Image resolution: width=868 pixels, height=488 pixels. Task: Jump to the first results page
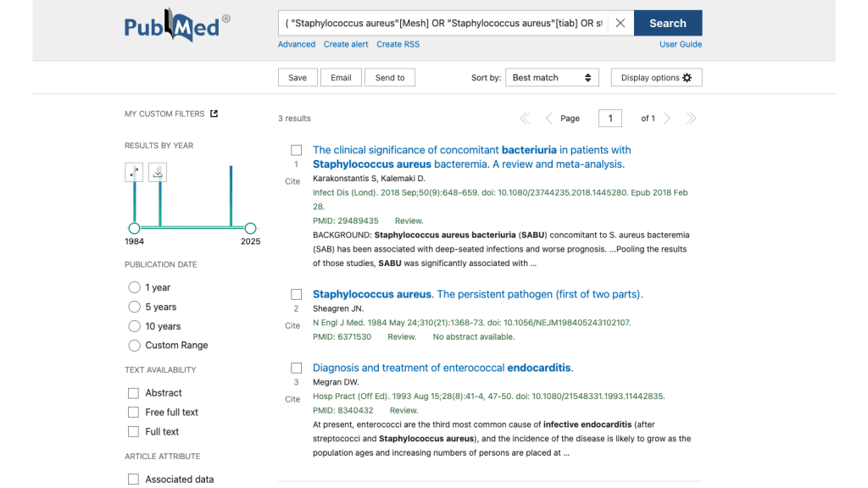click(525, 119)
